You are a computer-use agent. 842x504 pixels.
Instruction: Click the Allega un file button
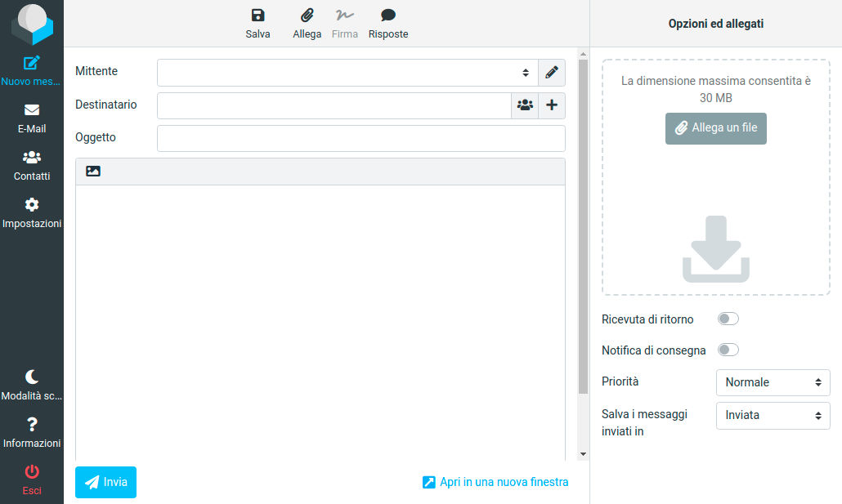click(716, 128)
